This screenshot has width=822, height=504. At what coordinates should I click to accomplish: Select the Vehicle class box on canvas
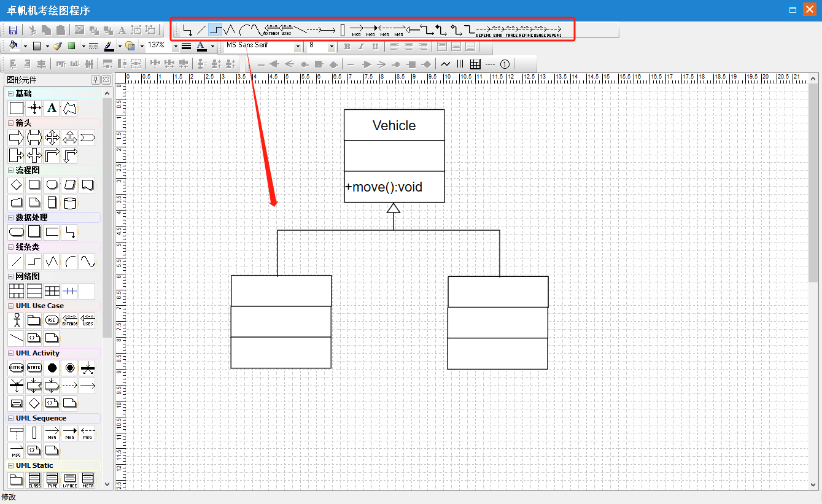(394, 125)
